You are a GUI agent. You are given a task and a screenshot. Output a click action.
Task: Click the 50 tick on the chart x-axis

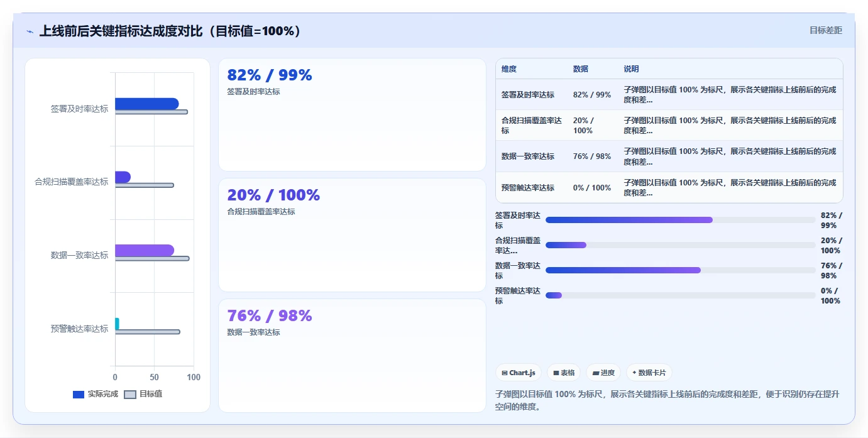point(155,378)
